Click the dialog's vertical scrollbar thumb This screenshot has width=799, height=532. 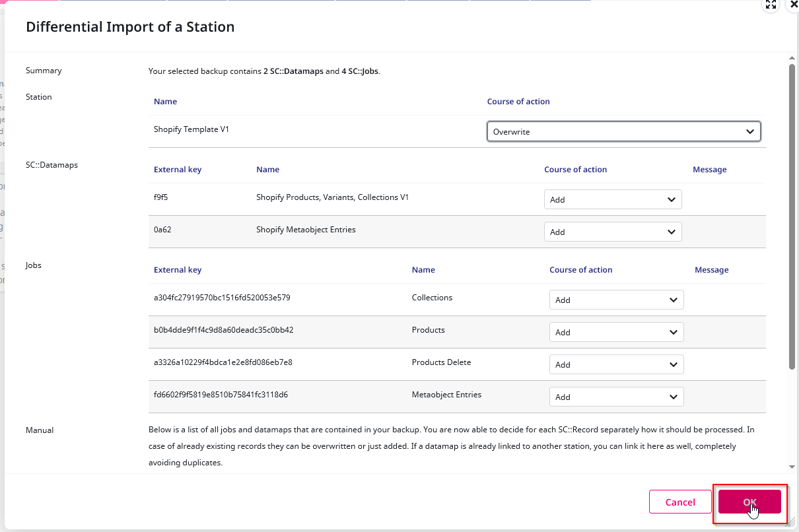coord(792,216)
